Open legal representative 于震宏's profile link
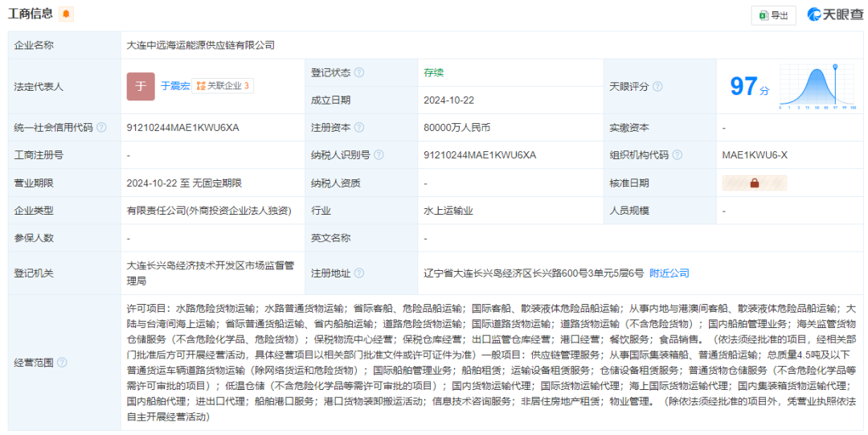 click(x=175, y=86)
